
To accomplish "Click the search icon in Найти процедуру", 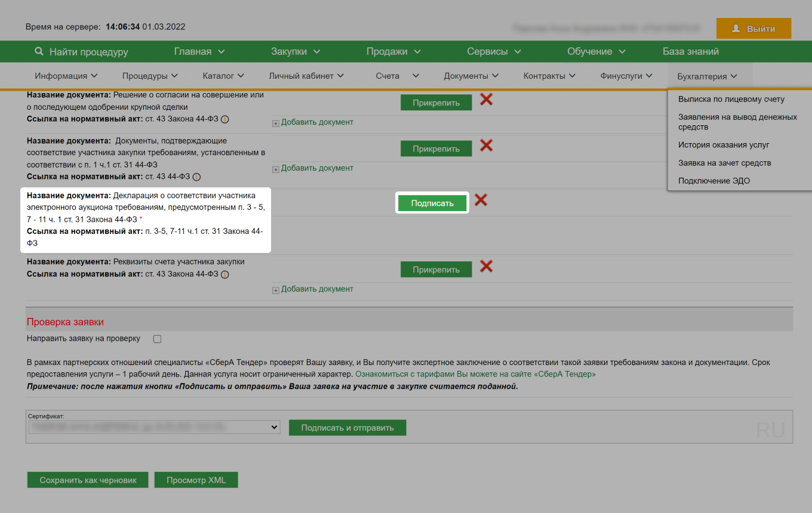I will tap(39, 52).
